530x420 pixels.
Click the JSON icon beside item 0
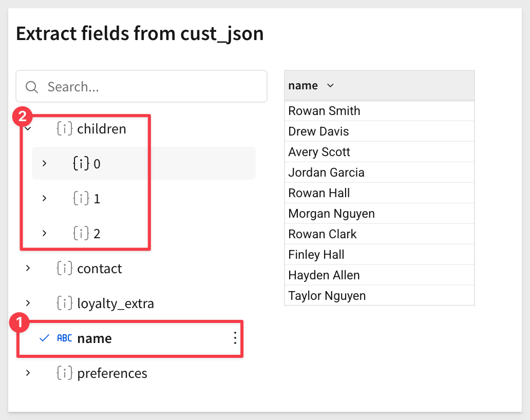[81, 164]
